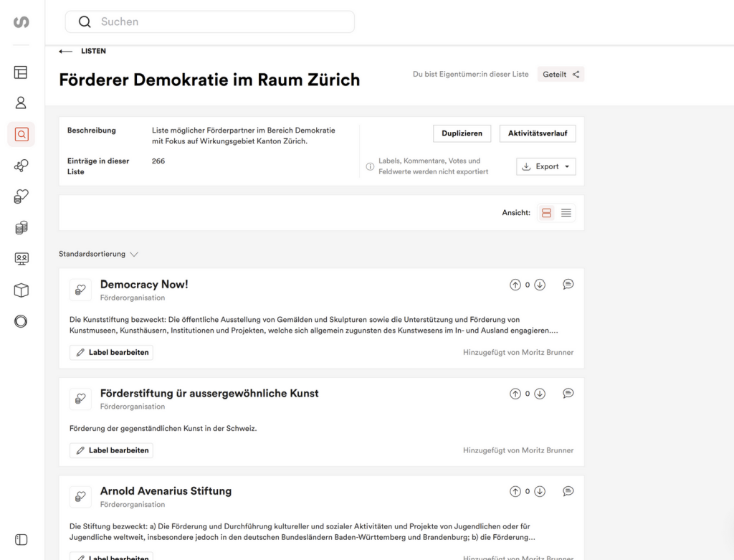Go back to Listen overview
The image size is (734, 560).
point(82,52)
